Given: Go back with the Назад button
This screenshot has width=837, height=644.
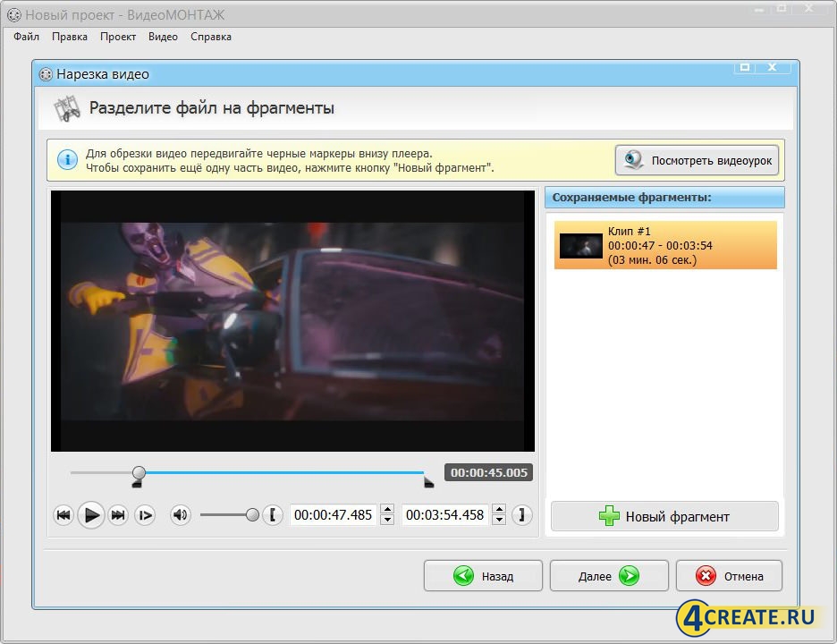Looking at the screenshot, I should (483, 576).
